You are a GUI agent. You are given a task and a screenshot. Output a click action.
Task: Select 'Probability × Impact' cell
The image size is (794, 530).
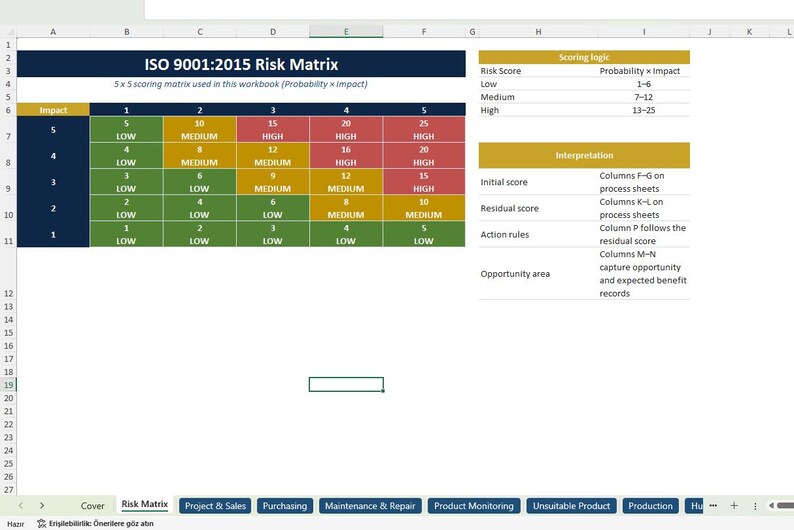(x=644, y=71)
